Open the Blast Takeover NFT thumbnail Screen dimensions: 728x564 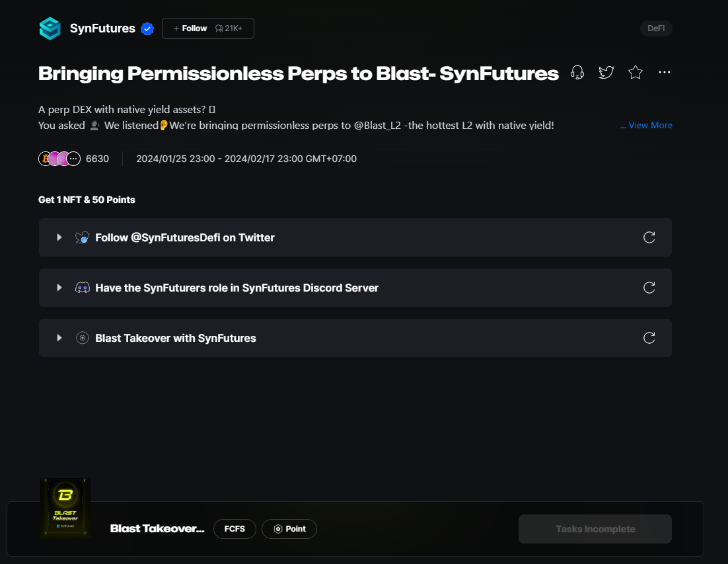point(65,508)
